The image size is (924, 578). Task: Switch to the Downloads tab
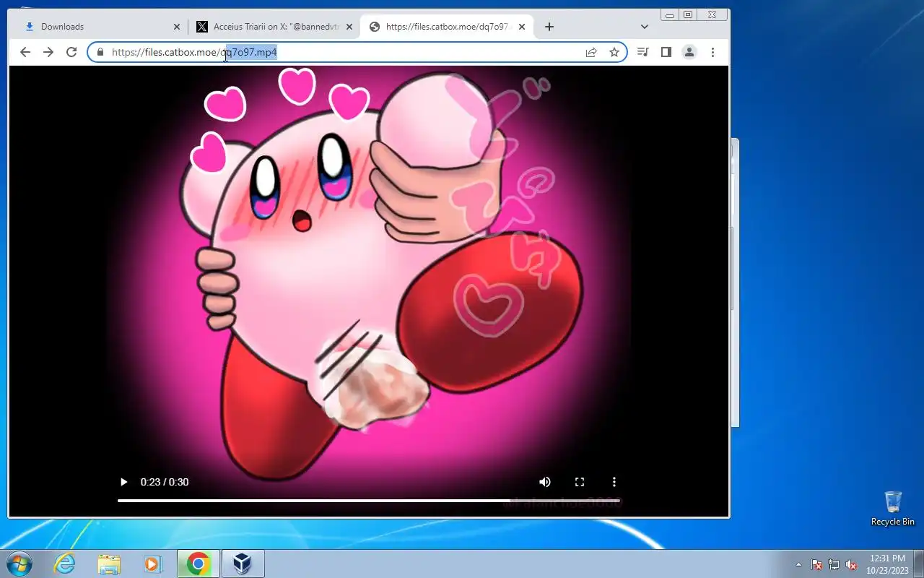click(x=101, y=27)
